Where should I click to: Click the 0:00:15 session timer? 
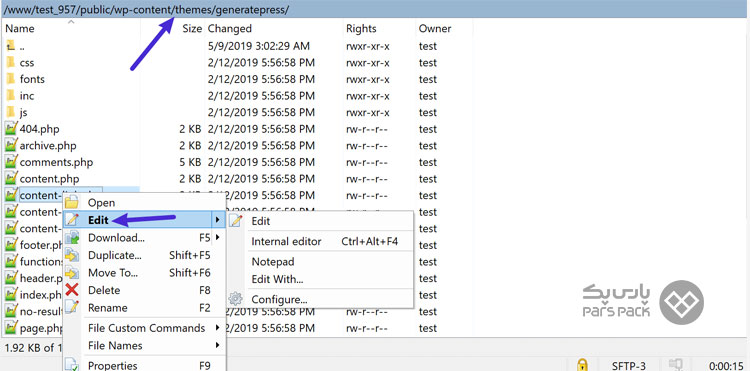[727, 366]
